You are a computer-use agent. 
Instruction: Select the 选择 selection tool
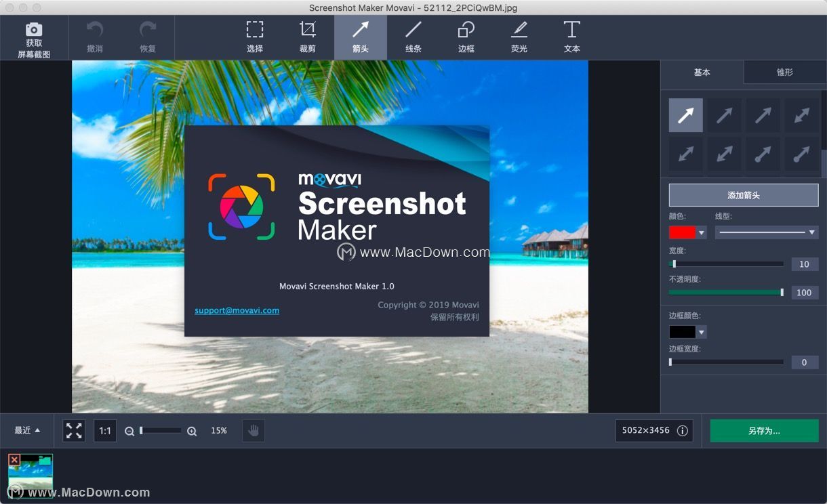point(255,37)
